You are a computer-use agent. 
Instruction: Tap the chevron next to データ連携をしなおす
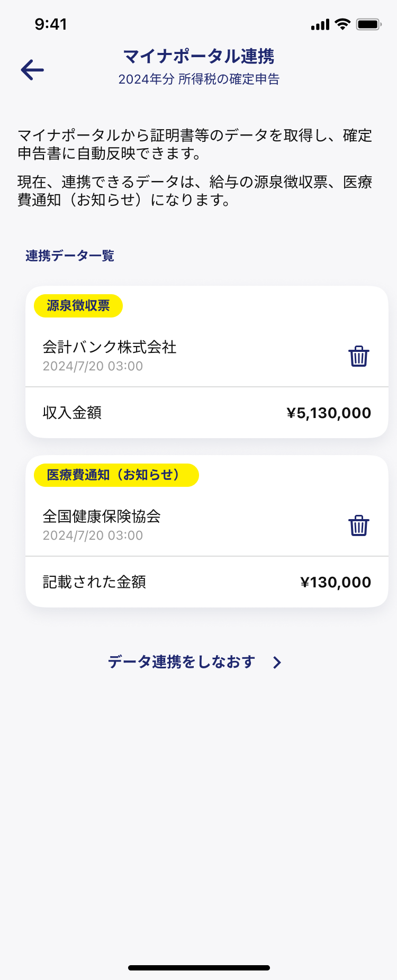[277, 663]
